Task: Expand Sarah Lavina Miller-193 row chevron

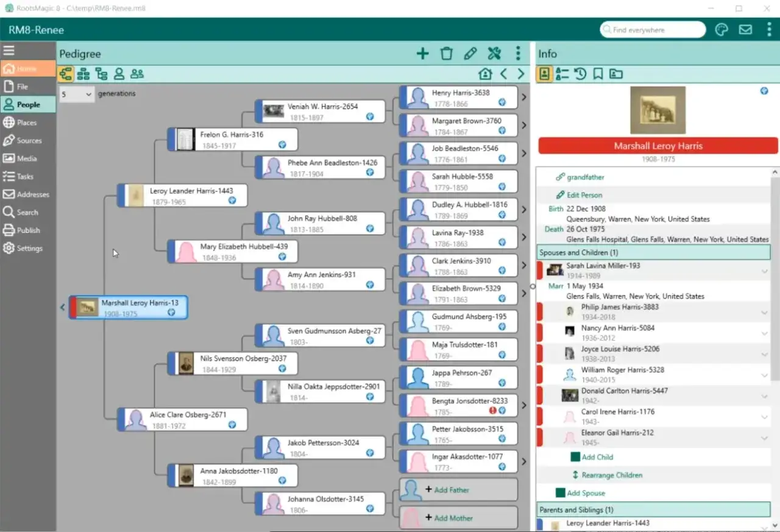Action: [764, 271]
